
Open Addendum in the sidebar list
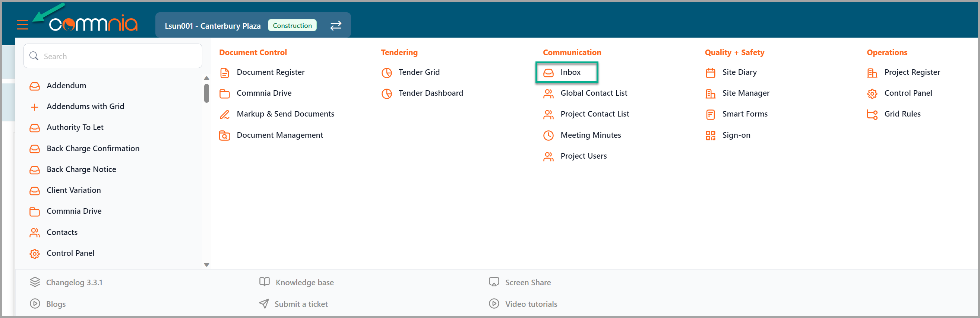[x=66, y=86]
